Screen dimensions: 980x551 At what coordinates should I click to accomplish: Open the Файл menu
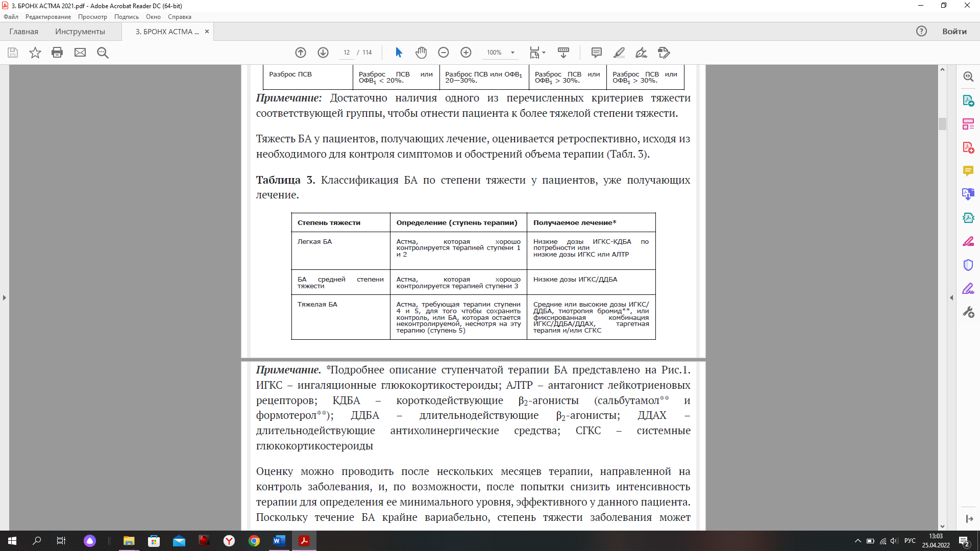tap(11, 17)
